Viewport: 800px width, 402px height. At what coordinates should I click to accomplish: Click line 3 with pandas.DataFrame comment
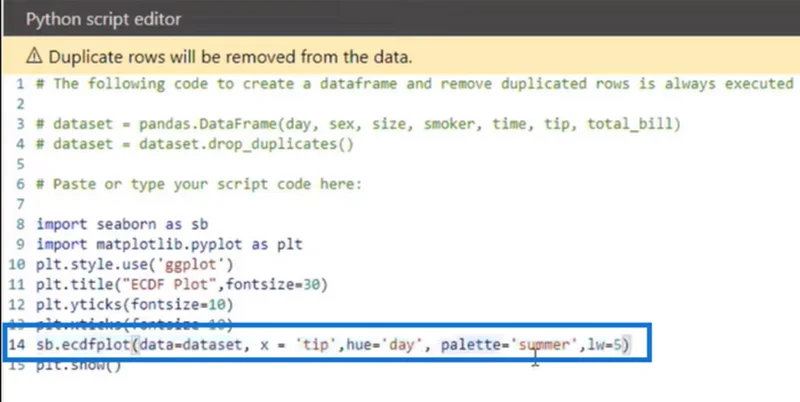click(x=358, y=124)
